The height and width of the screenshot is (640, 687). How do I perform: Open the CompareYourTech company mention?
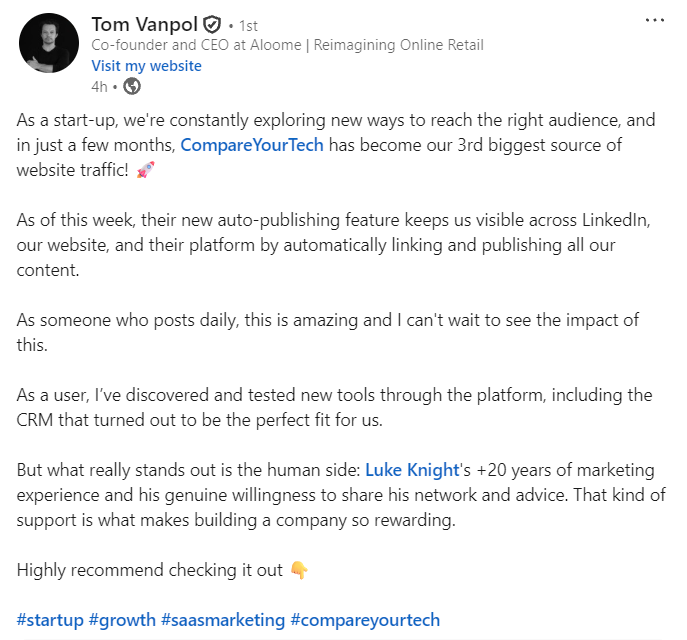pos(265,145)
